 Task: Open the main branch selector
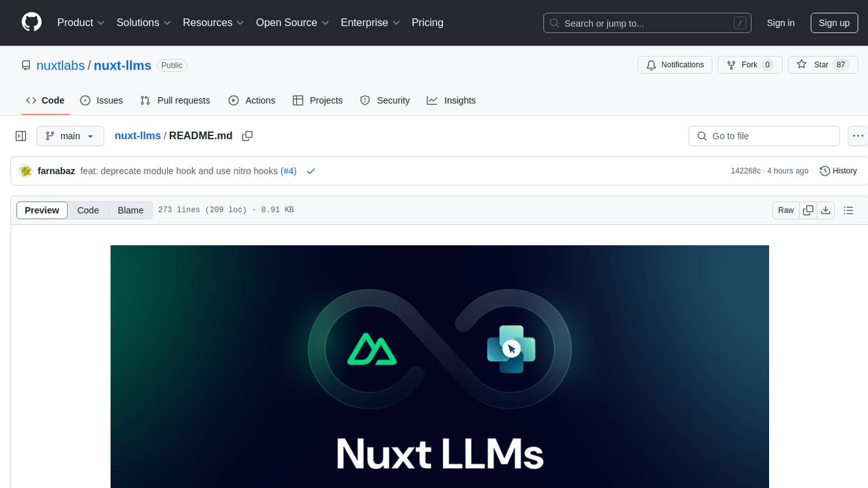[70, 136]
